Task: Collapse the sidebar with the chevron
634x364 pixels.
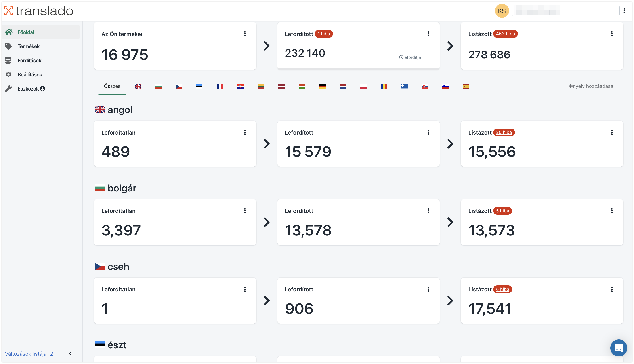Action: coord(70,353)
